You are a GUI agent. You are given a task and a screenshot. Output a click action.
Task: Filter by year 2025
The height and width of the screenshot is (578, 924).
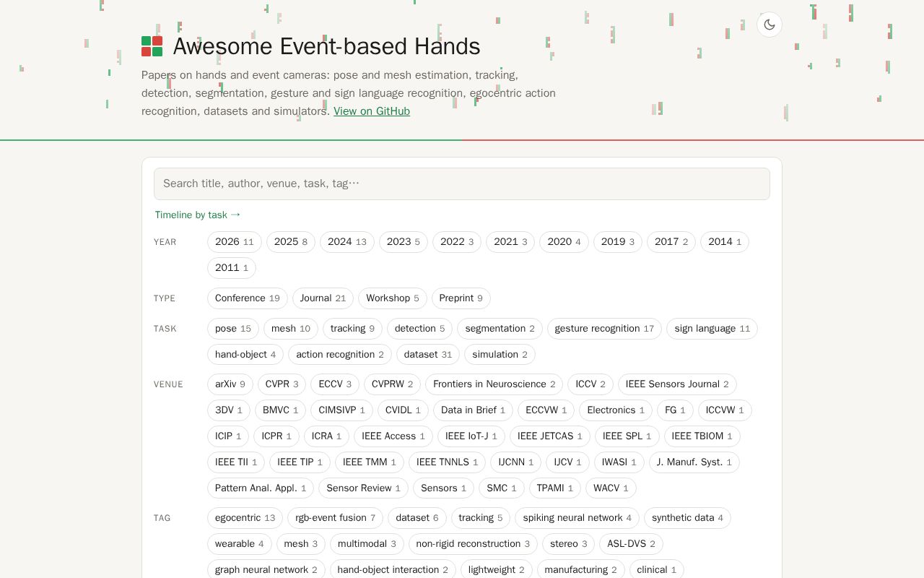tap(291, 242)
